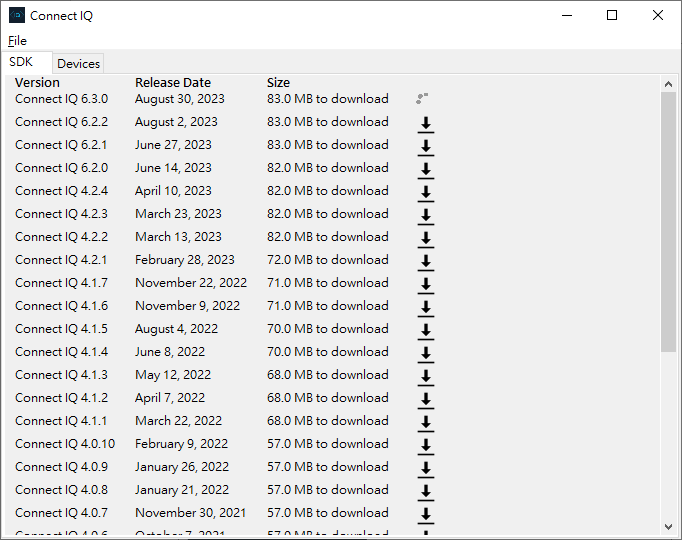Click the vertical scrollbar thumb
Viewport: 682px width, 540px height.
[x=669, y=222]
